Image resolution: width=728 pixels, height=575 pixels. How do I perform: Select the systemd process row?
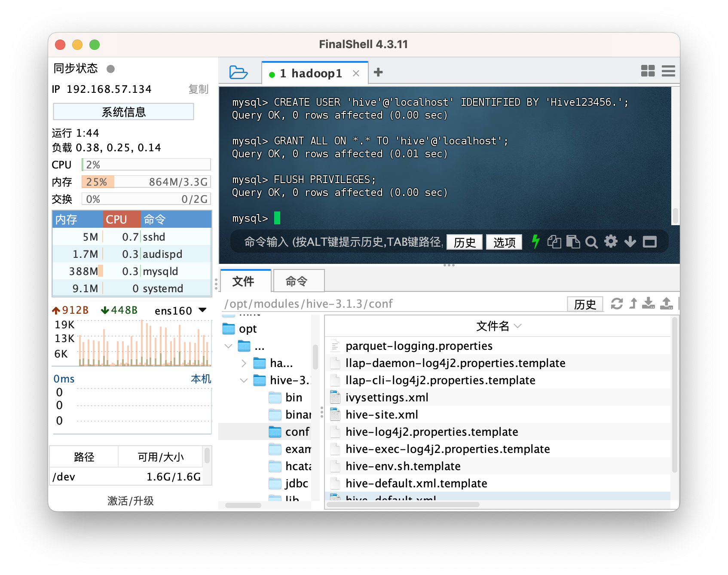pyautogui.click(x=132, y=288)
